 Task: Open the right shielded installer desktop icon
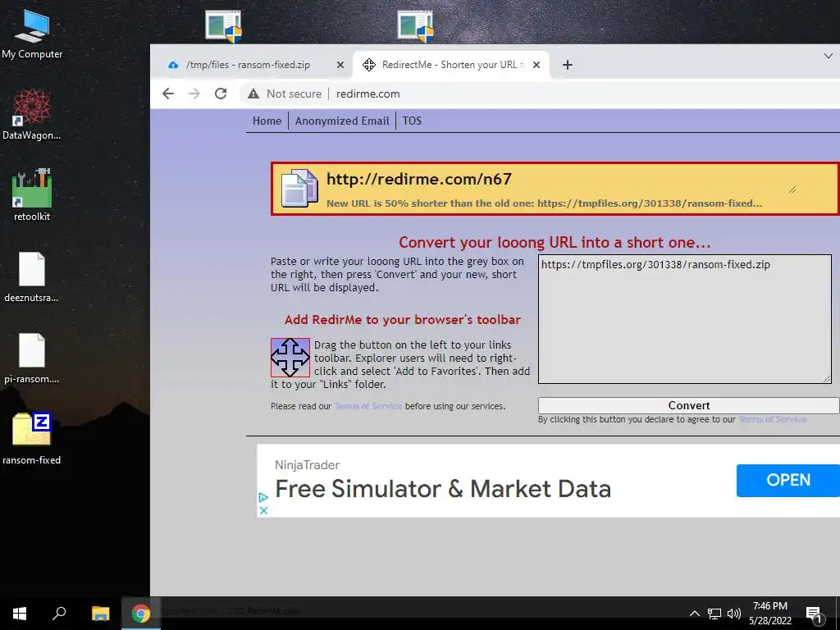[x=415, y=25]
